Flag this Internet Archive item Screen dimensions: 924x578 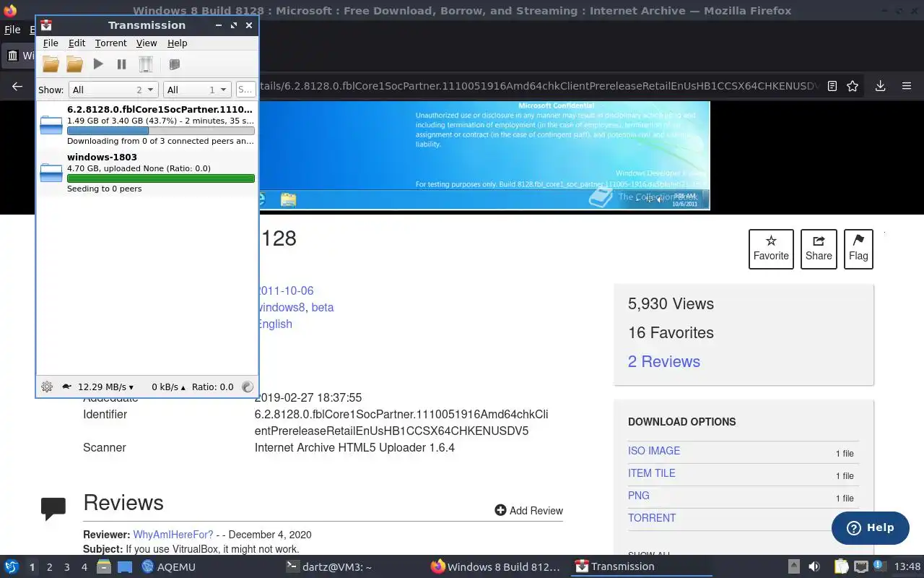(x=858, y=249)
